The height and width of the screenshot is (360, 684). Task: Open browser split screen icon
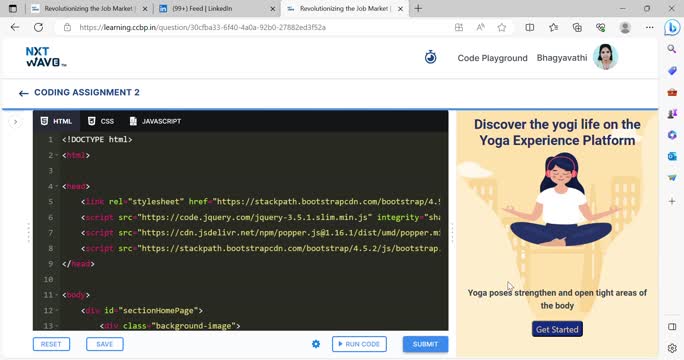coord(530,27)
